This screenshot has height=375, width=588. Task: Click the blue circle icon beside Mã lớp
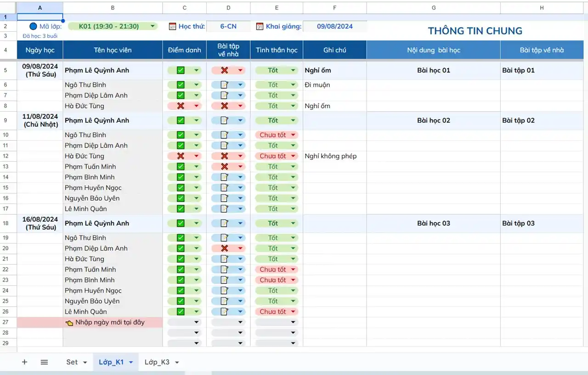[33, 26]
